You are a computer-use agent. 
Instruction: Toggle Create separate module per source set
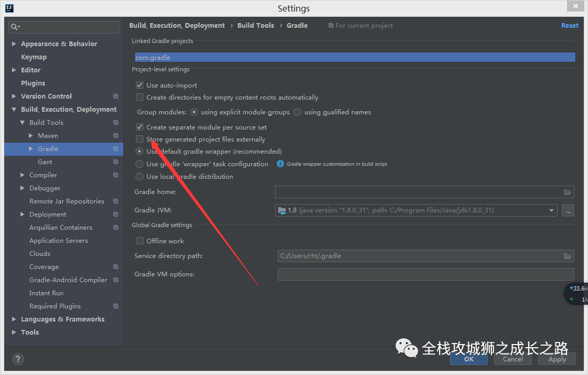coord(140,127)
